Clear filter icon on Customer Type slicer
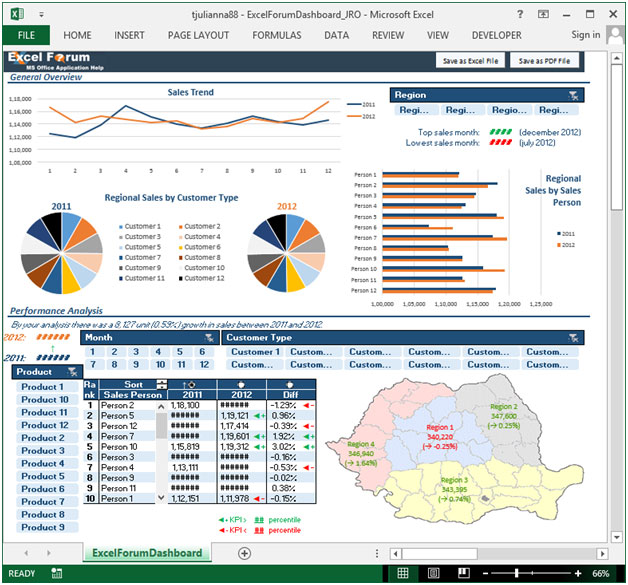 (x=574, y=338)
